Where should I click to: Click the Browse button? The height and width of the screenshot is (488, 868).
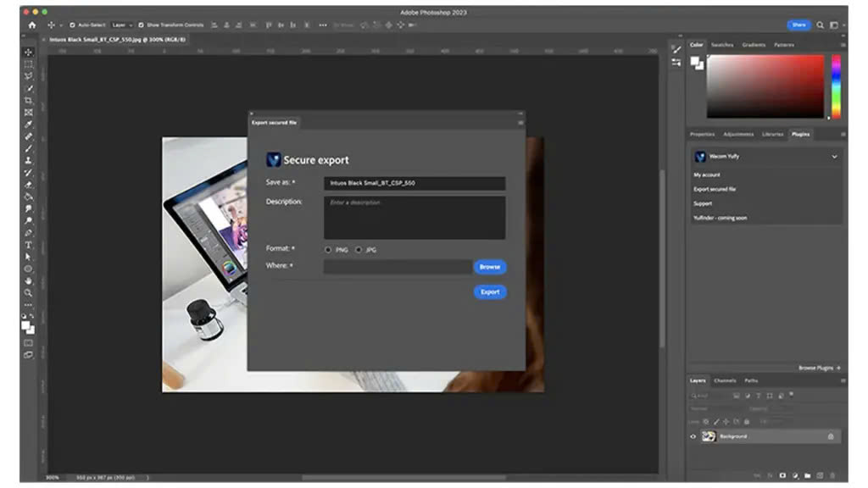(490, 267)
